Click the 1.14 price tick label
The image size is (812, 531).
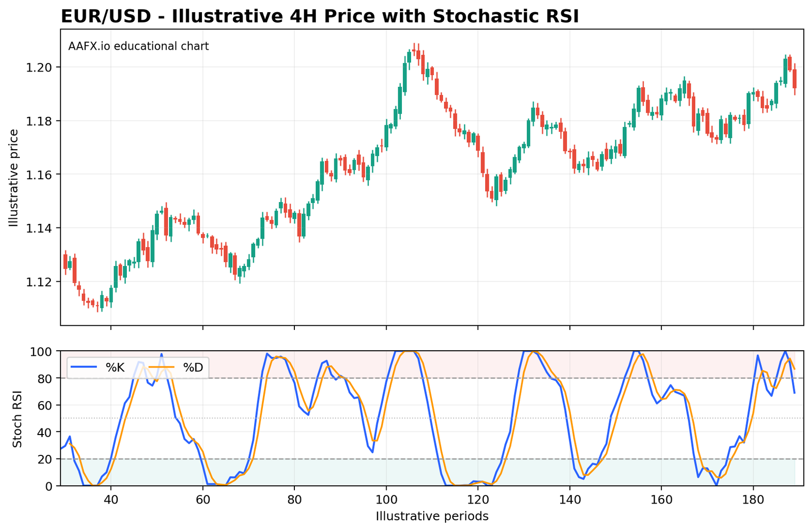(x=40, y=228)
